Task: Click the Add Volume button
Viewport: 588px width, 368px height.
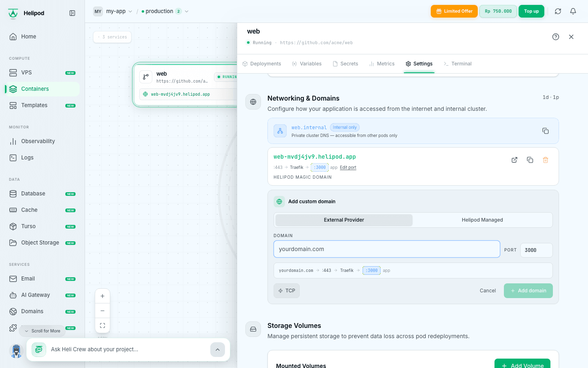Action: pos(522,364)
